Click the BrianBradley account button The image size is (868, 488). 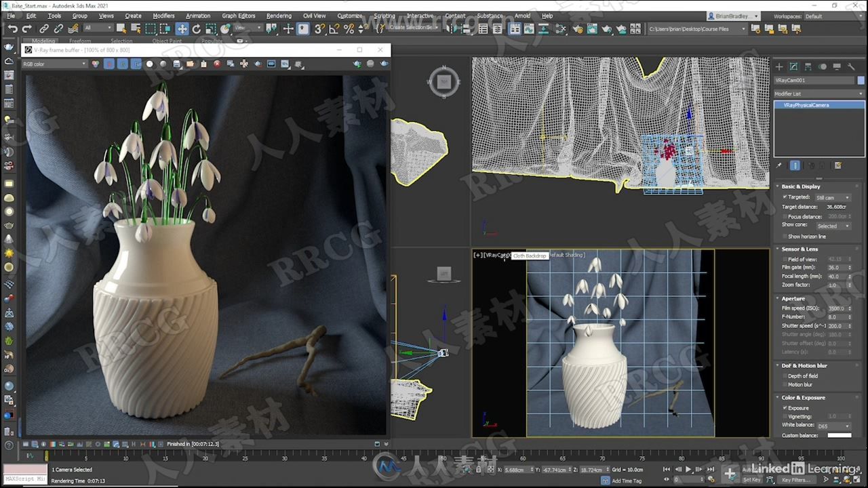(732, 16)
